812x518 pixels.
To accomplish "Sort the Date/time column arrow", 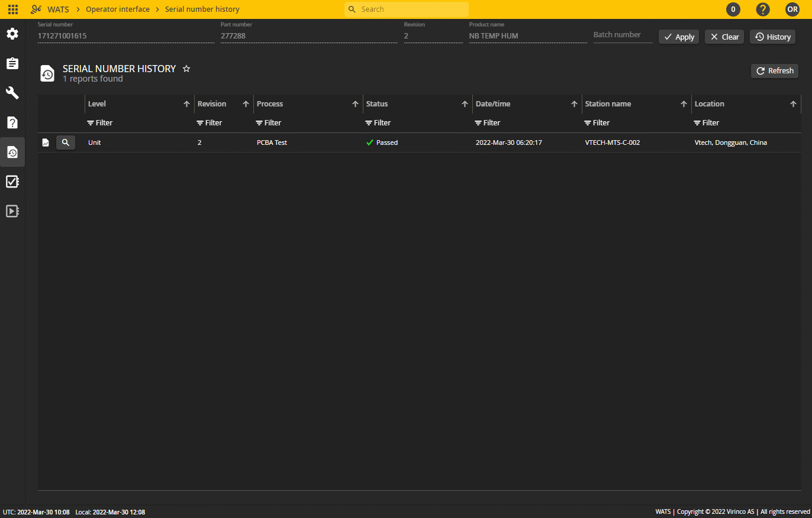I will tap(574, 104).
